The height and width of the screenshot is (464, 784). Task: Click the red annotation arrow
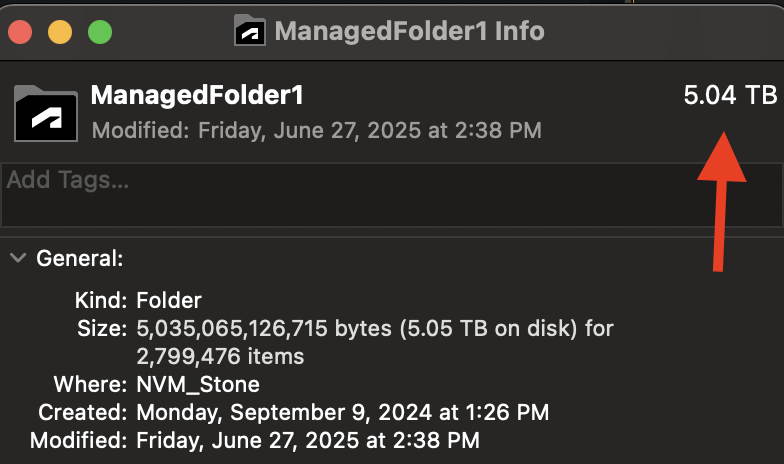point(721,202)
